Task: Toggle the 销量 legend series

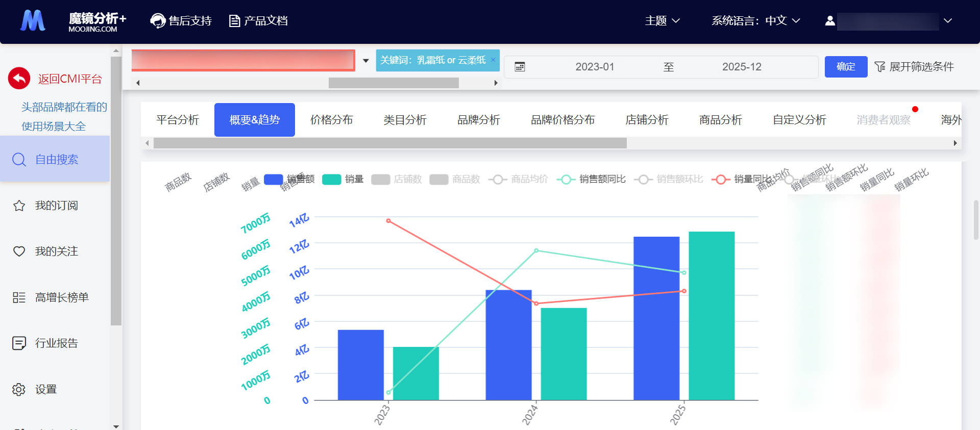Action: tap(343, 179)
